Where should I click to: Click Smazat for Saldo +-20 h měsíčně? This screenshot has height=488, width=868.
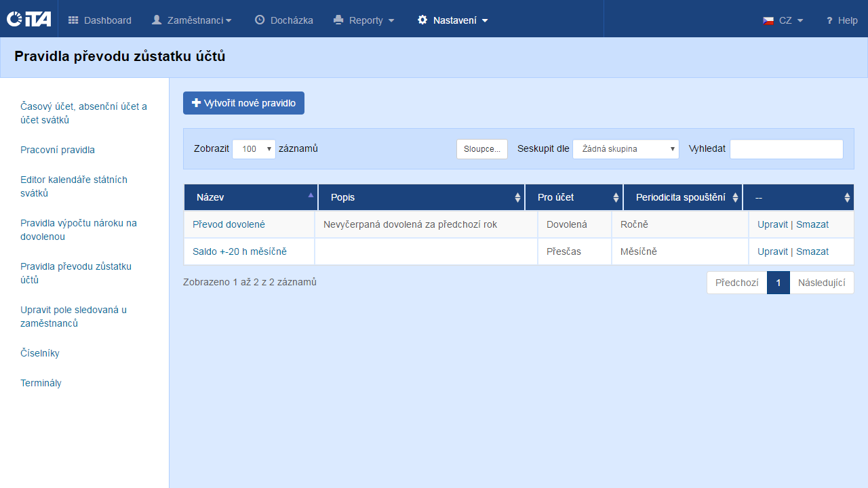pyautogui.click(x=812, y=251)
